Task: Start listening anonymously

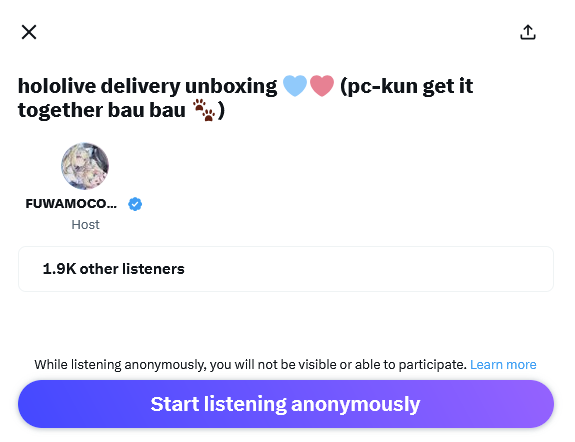Action: point(286,404)
